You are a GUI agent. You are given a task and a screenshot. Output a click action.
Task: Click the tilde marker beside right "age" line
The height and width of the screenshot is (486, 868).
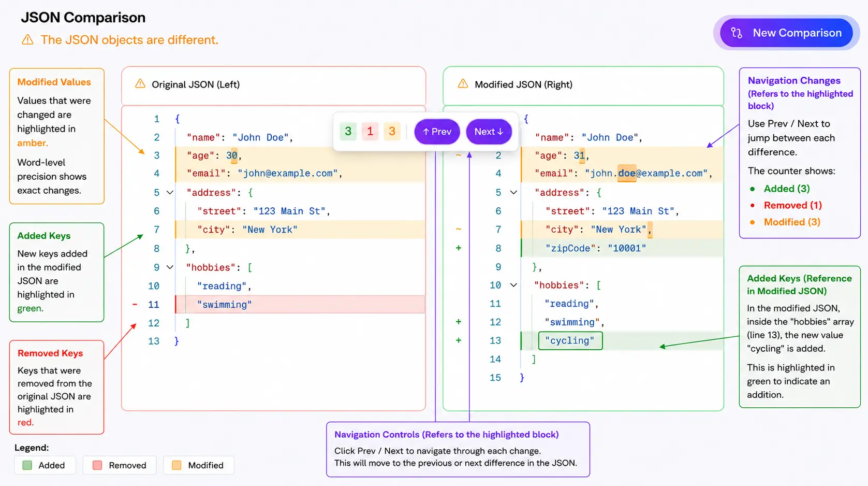tap(459, 155)
